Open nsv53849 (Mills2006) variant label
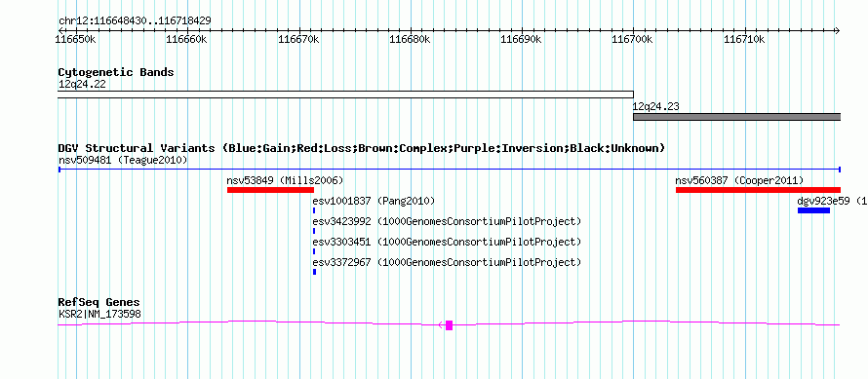Screen dimensions: 868x379 tap(285, 180)
